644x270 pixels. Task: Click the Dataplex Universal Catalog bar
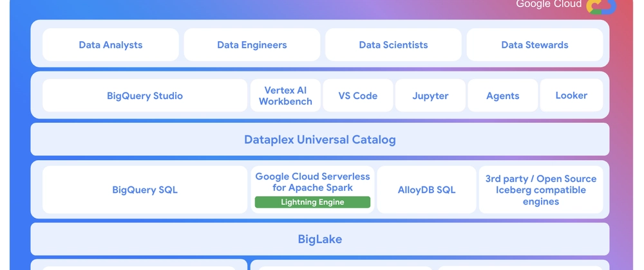pos(320,139)
